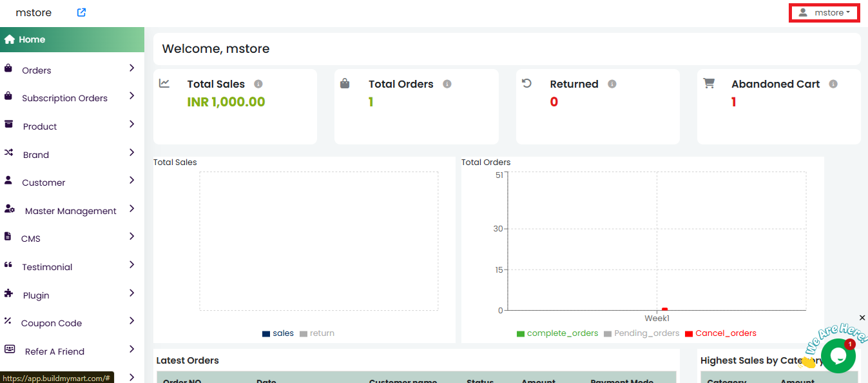Expand the Orders menu chevron

point(131,68)
